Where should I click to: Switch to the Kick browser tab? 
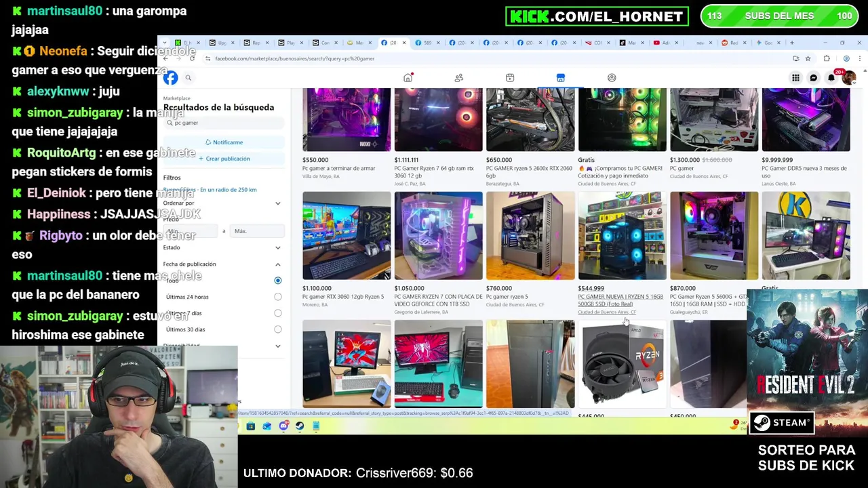pyautogui.click(x=188, y=43)
